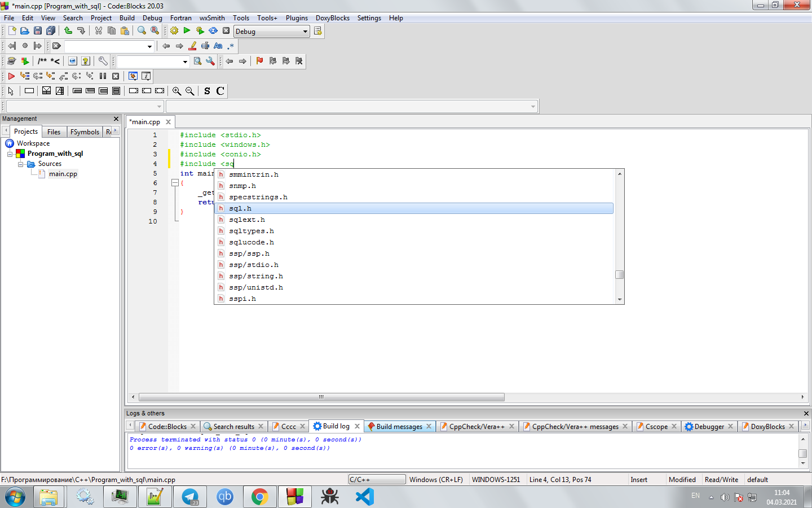The width and height of the screenshot is (812, 508).
Task: Click the Open file toolbar icon
Action: pos(24,31)
